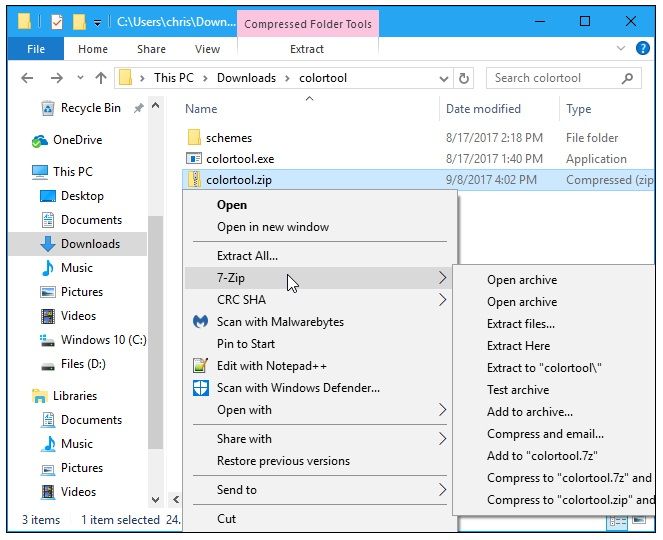The image size is (663, 540).
Task: Open the File ribbon menu
Action: click(35, 49)
